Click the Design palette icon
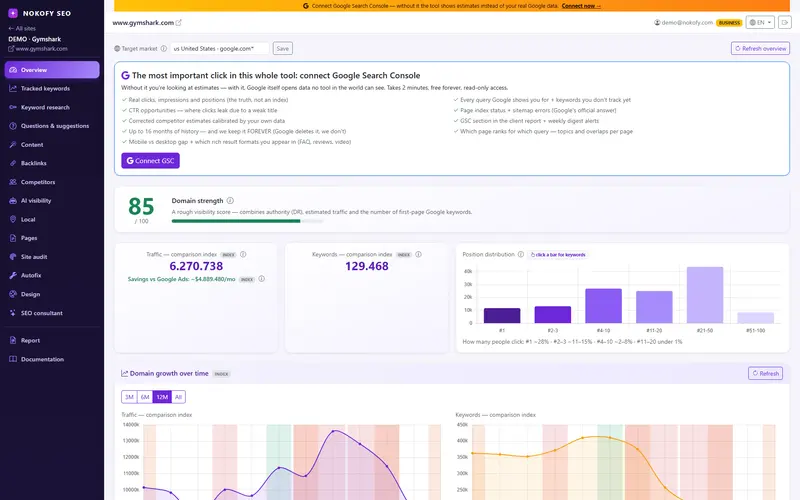 tap(13, 294)
